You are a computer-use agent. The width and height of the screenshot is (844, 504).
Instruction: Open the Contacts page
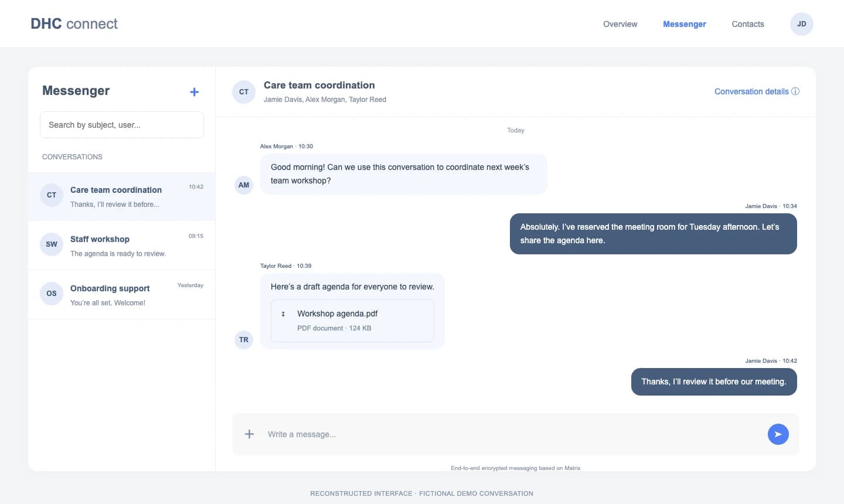[748, 24]
